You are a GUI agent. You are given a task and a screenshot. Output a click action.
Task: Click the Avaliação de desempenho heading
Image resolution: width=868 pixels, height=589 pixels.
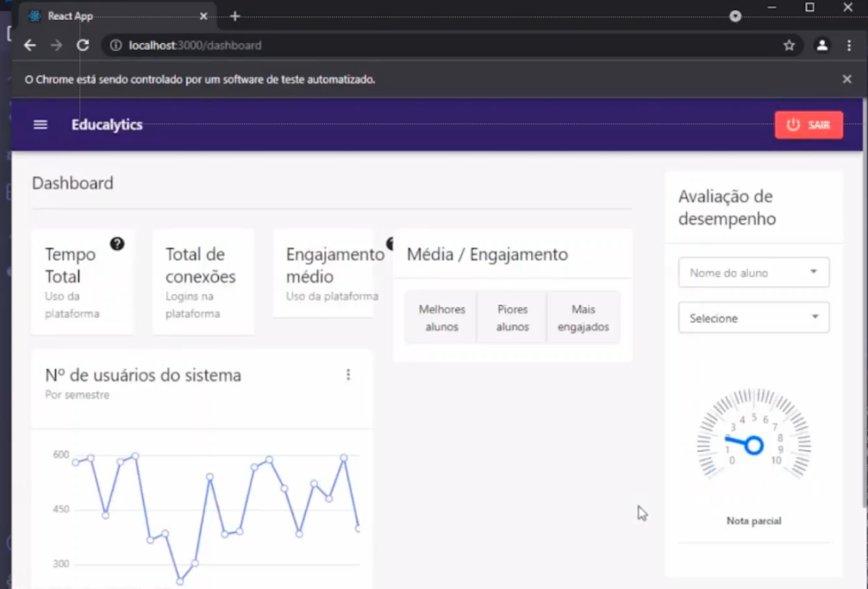tap(727, 207)
